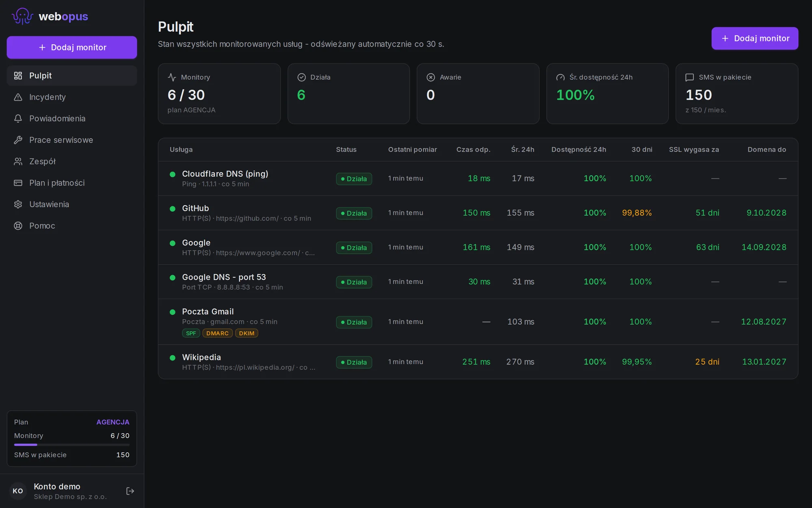Click the logout icon next to Konto demo
The height and width of the screenshot is (508, 812).
130,491
